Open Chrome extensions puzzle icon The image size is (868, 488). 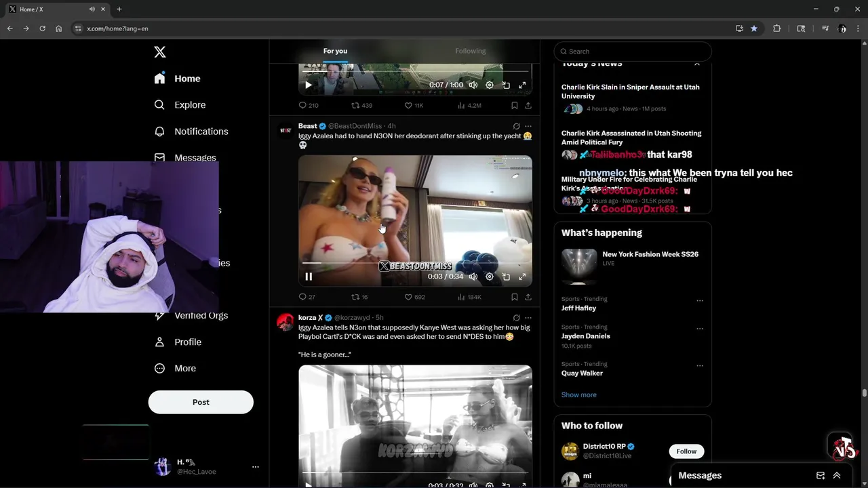[777, 28]
